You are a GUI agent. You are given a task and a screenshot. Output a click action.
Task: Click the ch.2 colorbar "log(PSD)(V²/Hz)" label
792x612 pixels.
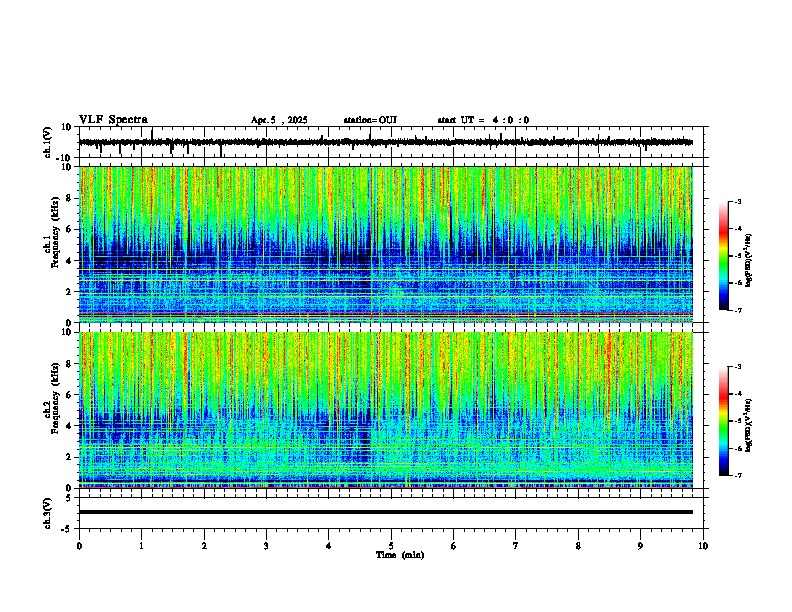(749, 425)
